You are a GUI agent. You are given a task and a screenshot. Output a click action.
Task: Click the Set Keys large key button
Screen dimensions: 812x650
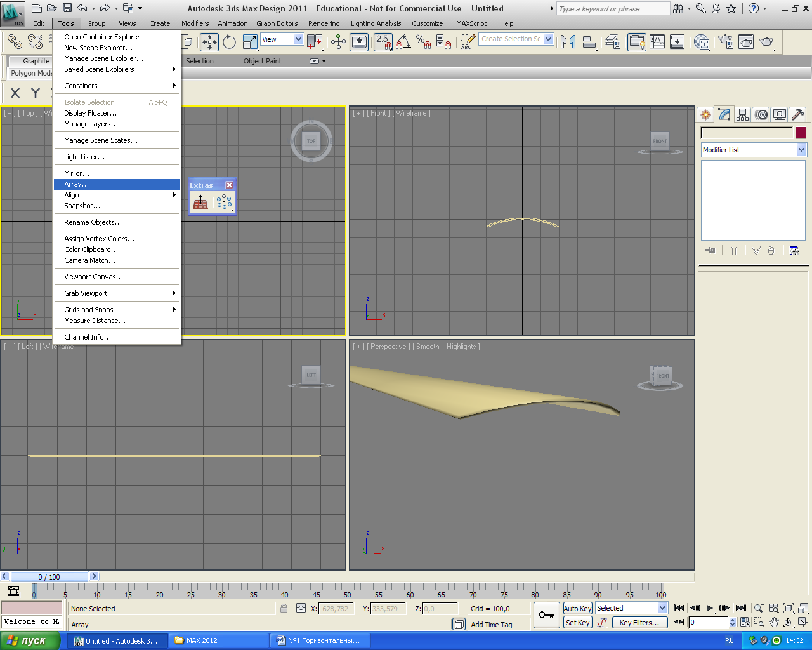point(546,615)
